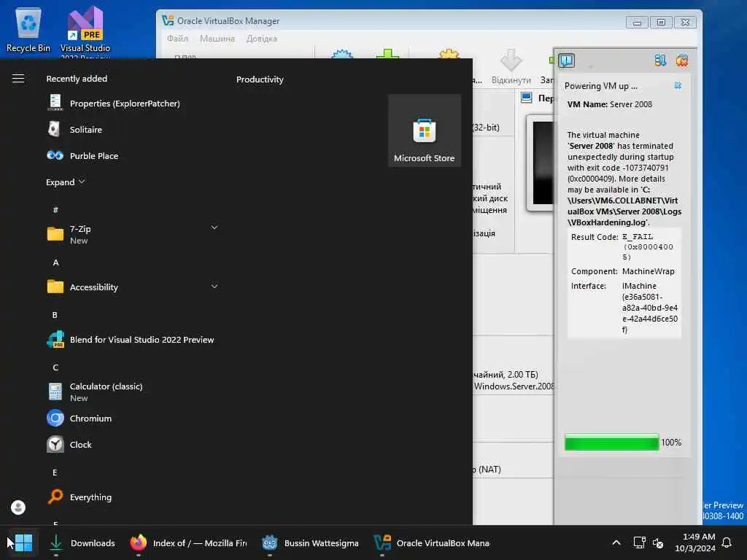Open the taskbar clock and date
Screen dimensions: 747x560
(x=694, y=542)
